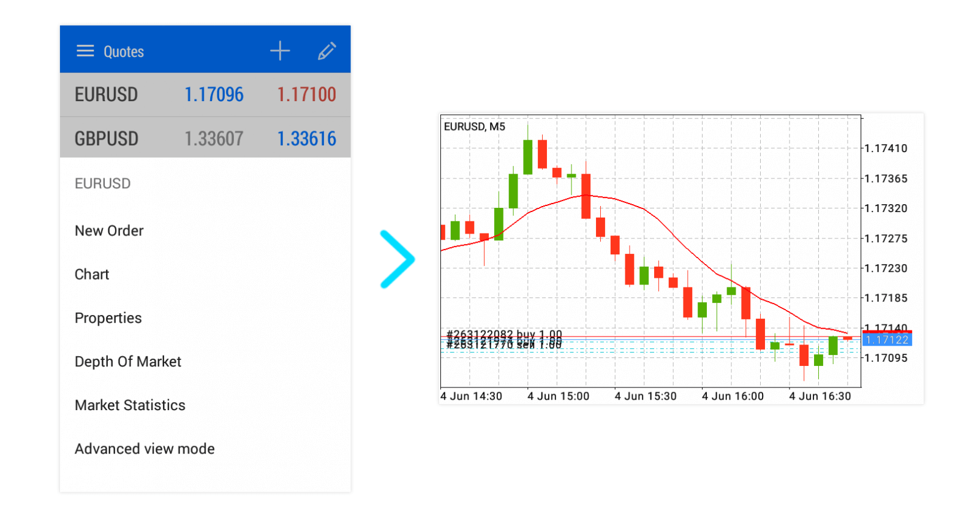980x518 pixels.
Task: Tap the Quotes title in header
Action: (x=124, y=51)
